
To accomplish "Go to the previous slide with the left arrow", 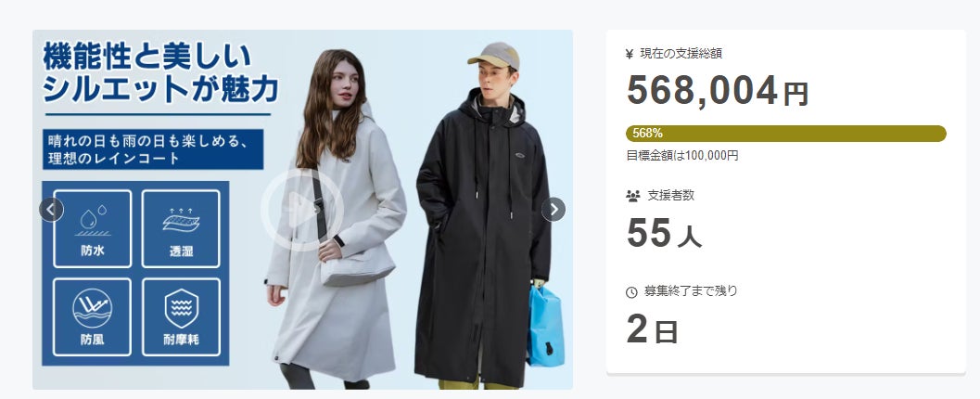I will point(51,210).
